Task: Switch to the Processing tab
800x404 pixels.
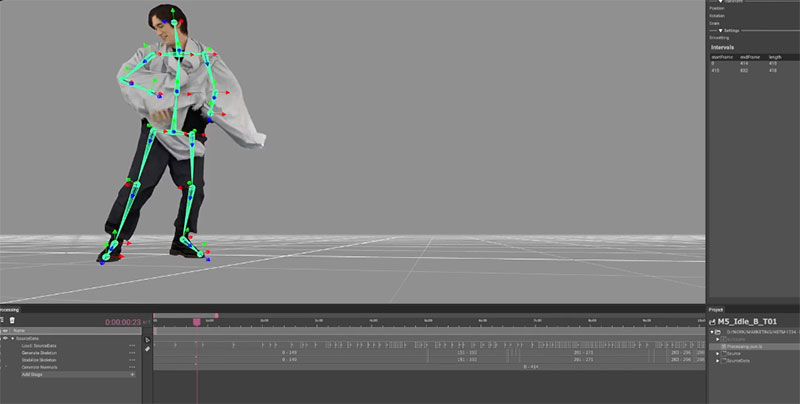Action: tap(9, 310)
